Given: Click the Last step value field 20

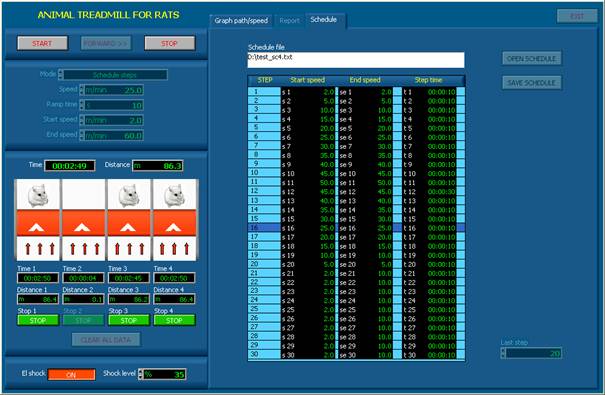Looking at the screenshot, I should (533, 353).
